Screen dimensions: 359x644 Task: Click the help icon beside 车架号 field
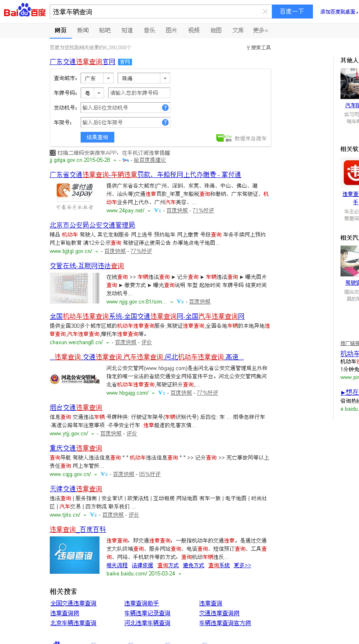pos(165,122)
